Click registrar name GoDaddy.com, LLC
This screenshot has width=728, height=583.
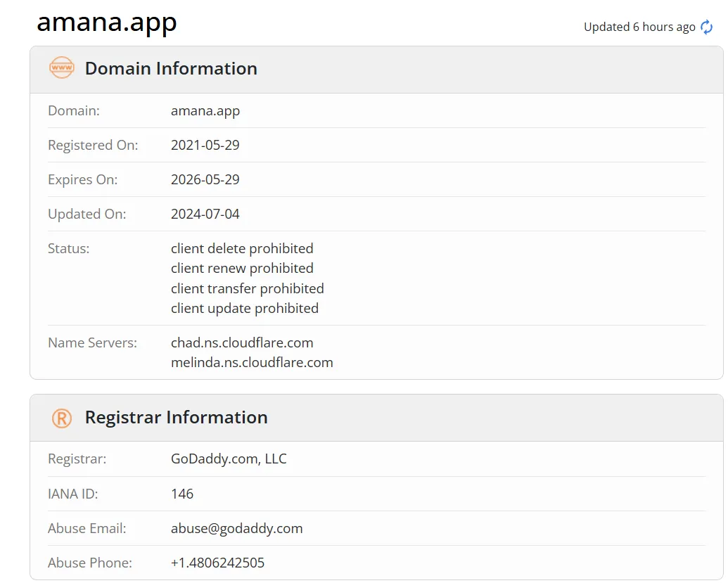229,459
